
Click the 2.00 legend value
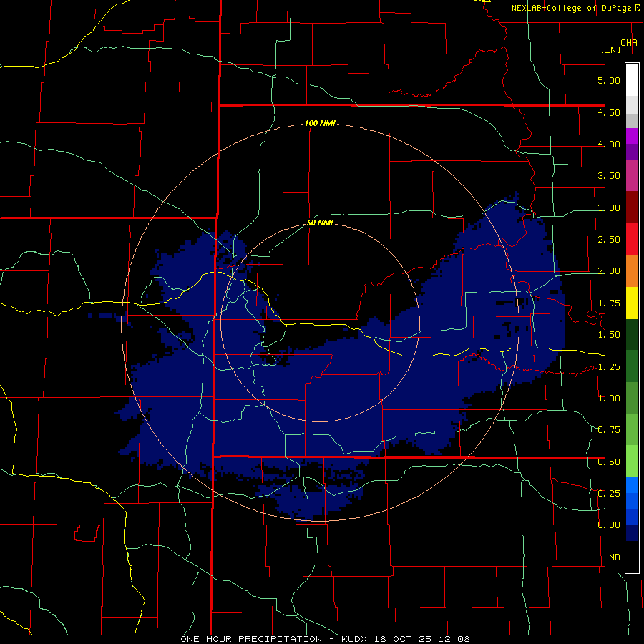tap(609, 271)
